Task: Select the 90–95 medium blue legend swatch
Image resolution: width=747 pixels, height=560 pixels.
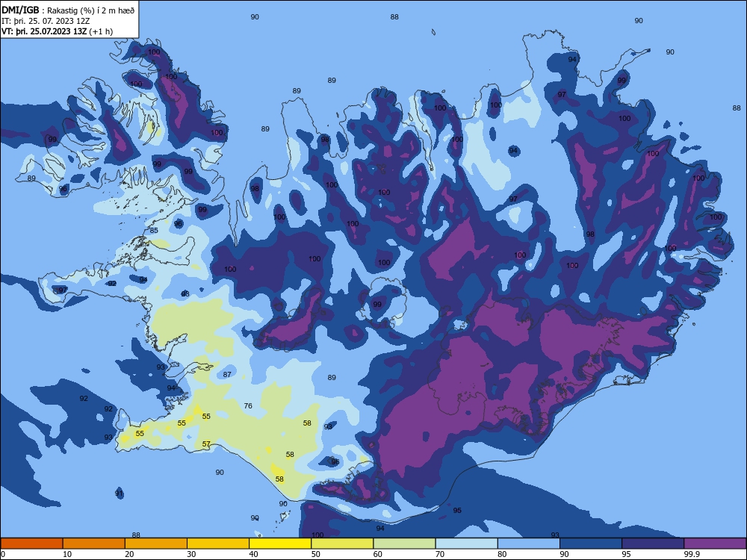Action: coord(591,544)
